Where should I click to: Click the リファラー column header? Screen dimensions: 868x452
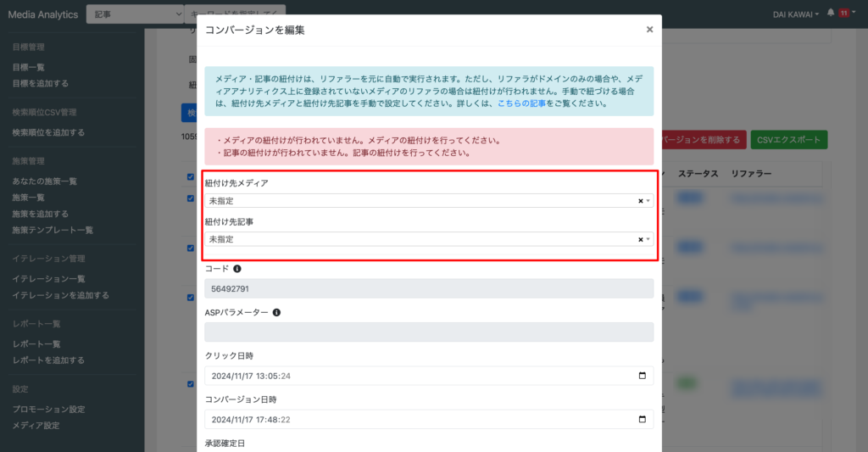click(x=751, y=173)
